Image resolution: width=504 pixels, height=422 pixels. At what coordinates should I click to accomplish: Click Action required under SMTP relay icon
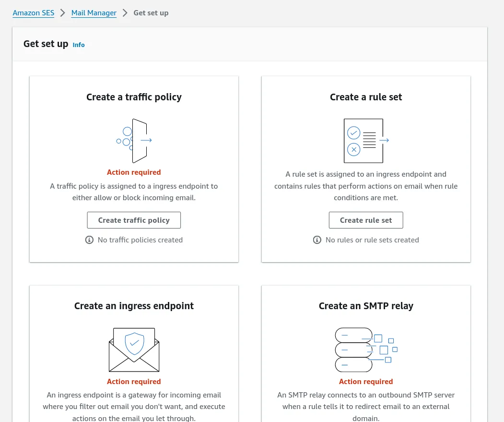[x=366, y=382]
